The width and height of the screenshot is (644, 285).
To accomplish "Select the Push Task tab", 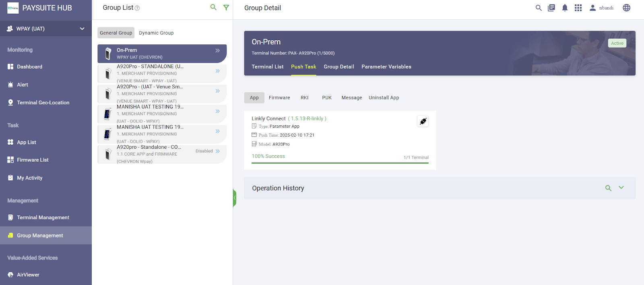I will pos(303,67).
